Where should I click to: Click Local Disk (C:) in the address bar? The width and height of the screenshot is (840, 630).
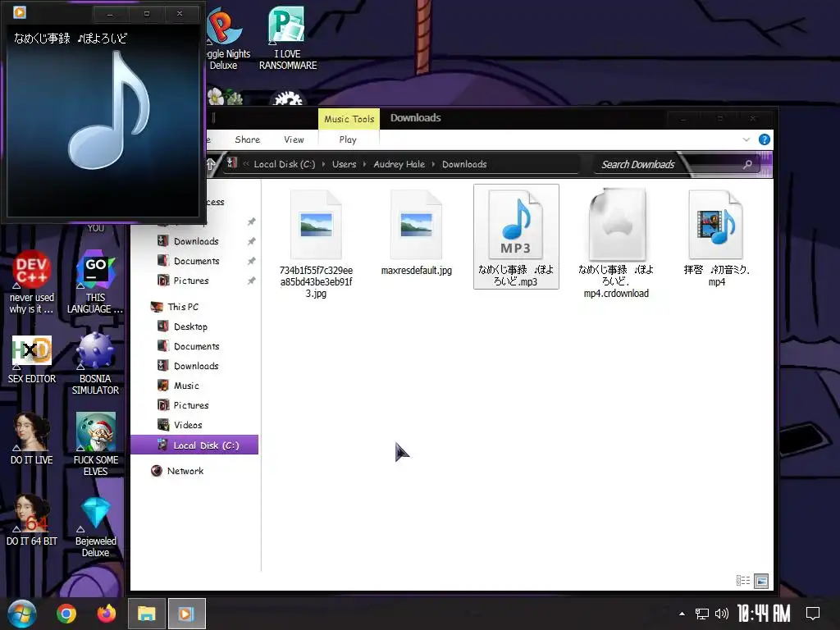(285, 164)
